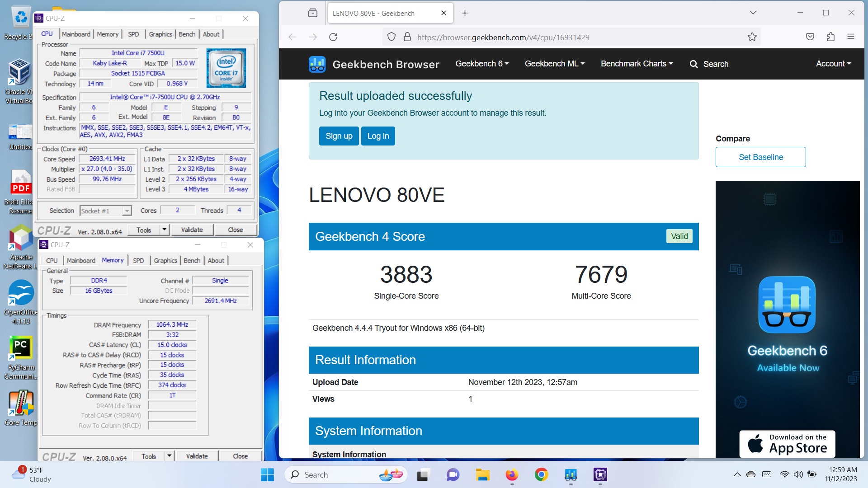Viewport: 868px width, 488px height.
Task: Open Bench tab in bottom CPU-Z window
Action: pyautogui.click(x=192, y=261)
